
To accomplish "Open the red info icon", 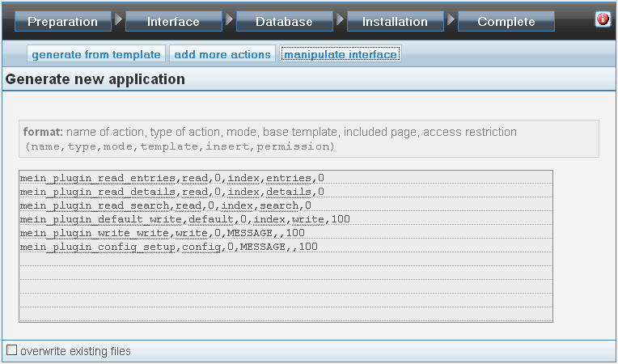I will tap(603, 19).
